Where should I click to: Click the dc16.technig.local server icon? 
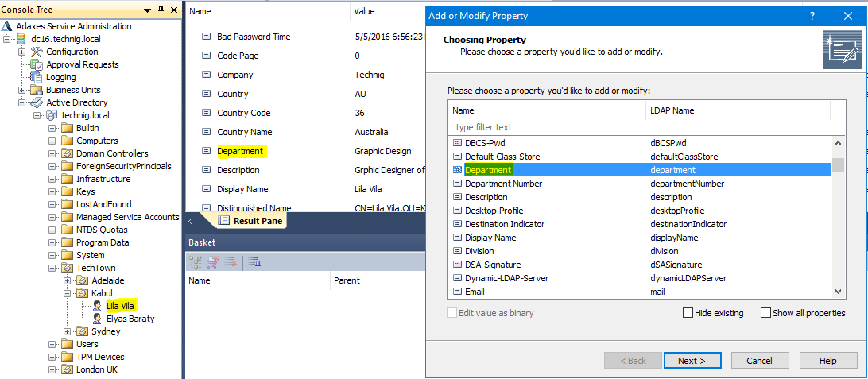pos(22,39)
